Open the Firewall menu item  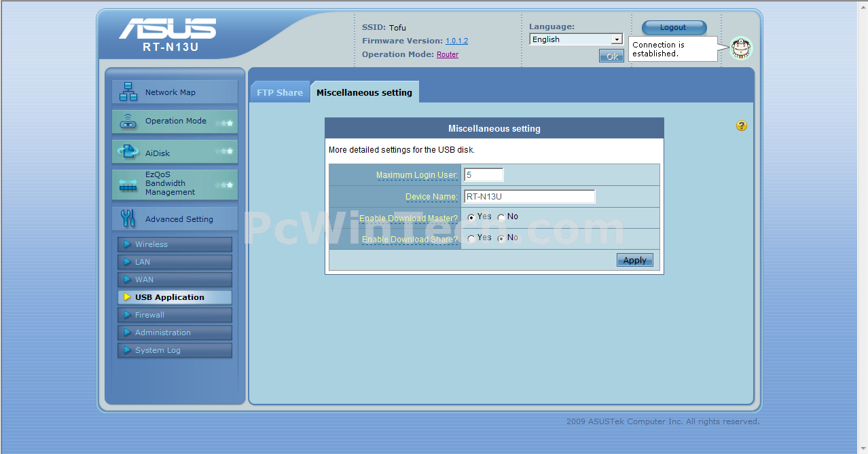tap(175, 315)
